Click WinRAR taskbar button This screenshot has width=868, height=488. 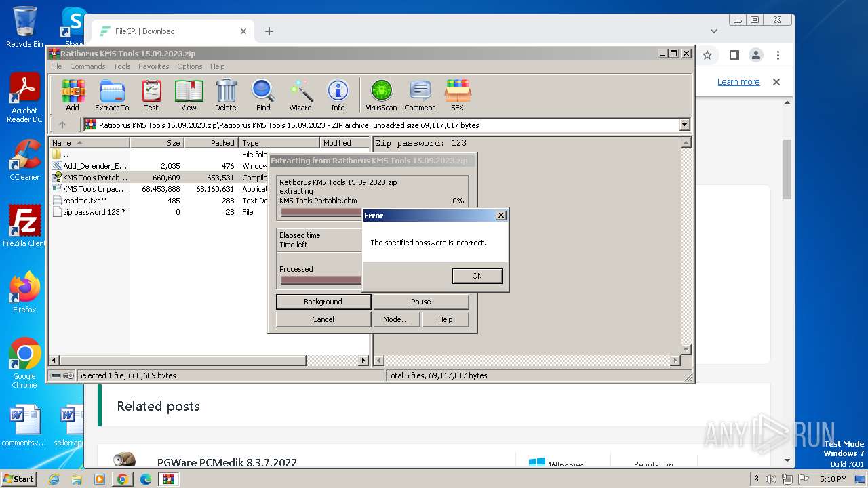(169, 479)
